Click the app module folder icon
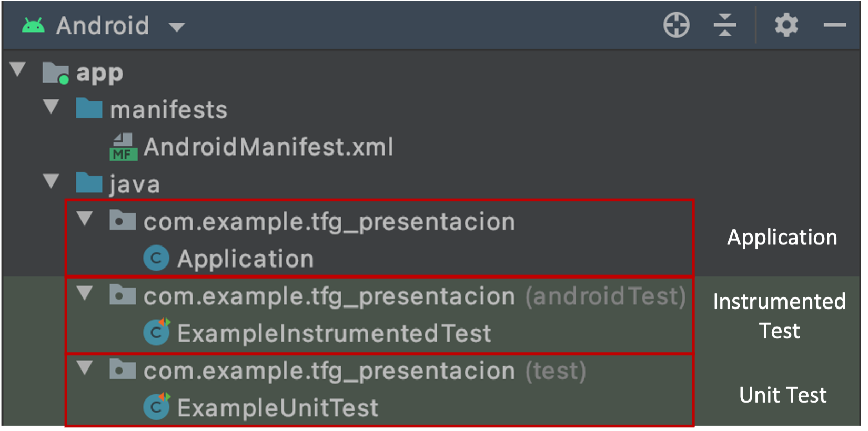The width and height of the screenshot is (868, 431). (x=55, y=73)
